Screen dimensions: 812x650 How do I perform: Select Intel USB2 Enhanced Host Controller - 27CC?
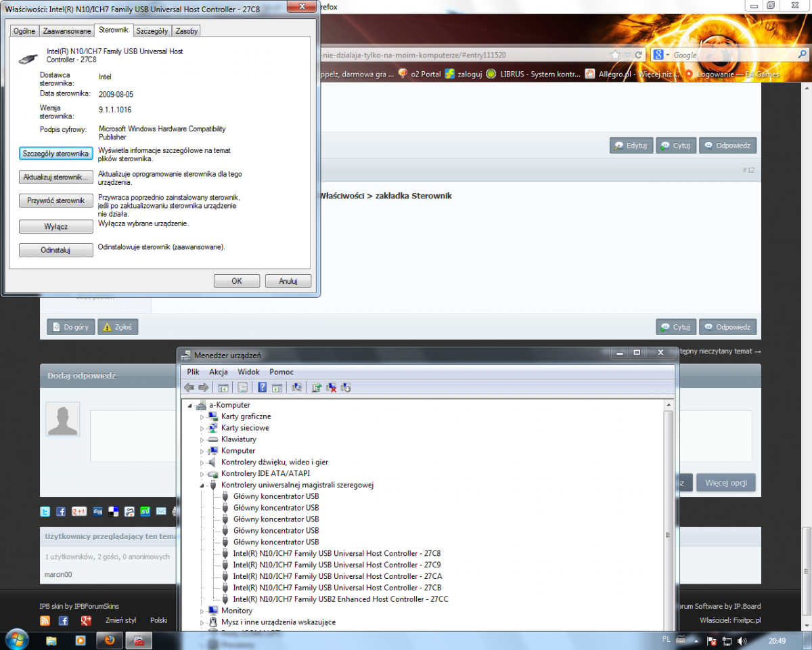coord(340,599)
